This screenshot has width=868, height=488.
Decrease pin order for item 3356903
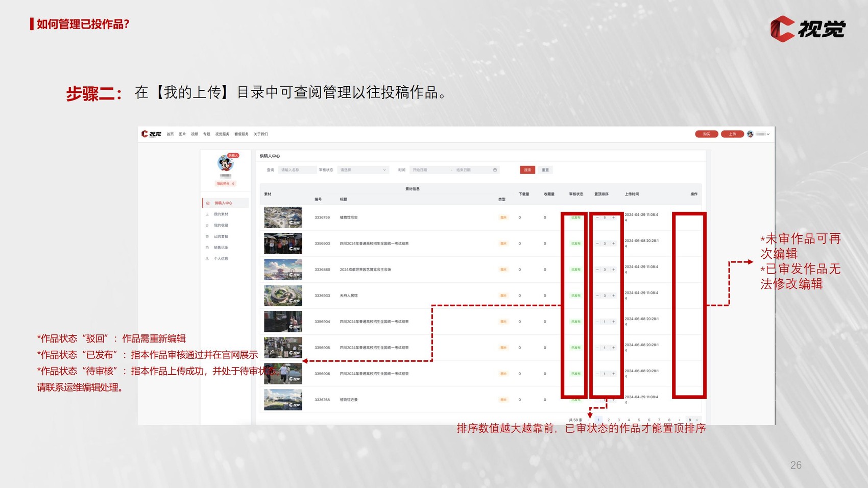click(597, 243)
